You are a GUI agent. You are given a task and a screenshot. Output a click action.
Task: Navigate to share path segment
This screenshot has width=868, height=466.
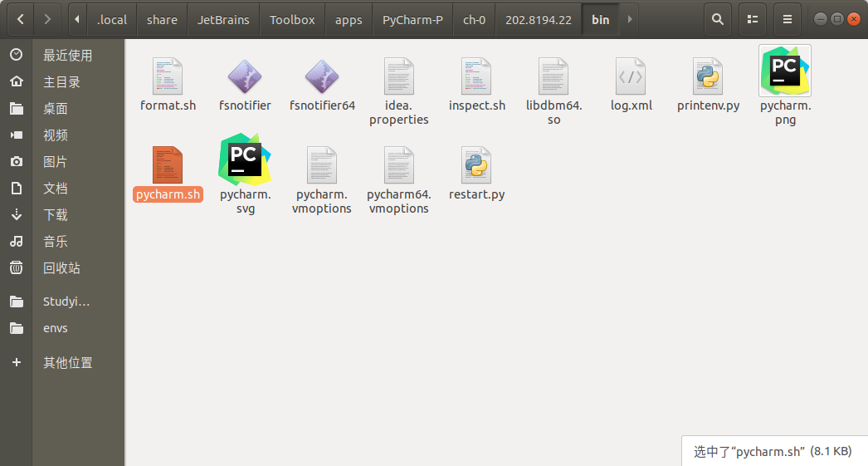click(162, 19)
